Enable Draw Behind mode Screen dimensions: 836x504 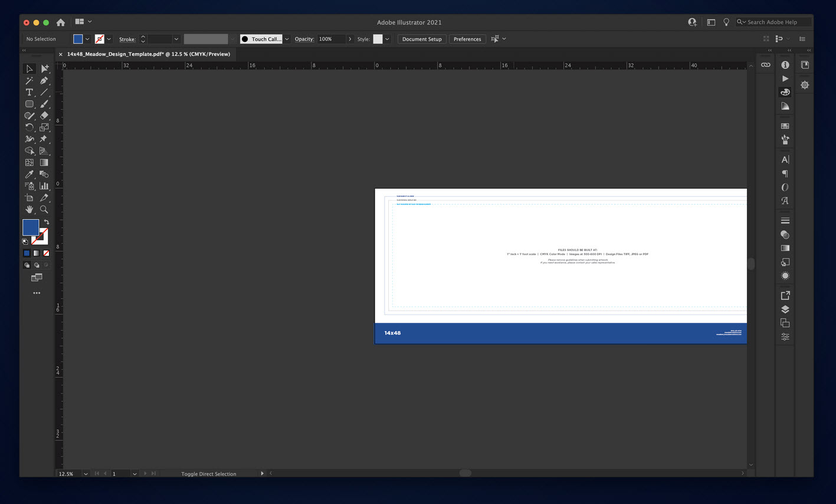[x=36, y=265]
